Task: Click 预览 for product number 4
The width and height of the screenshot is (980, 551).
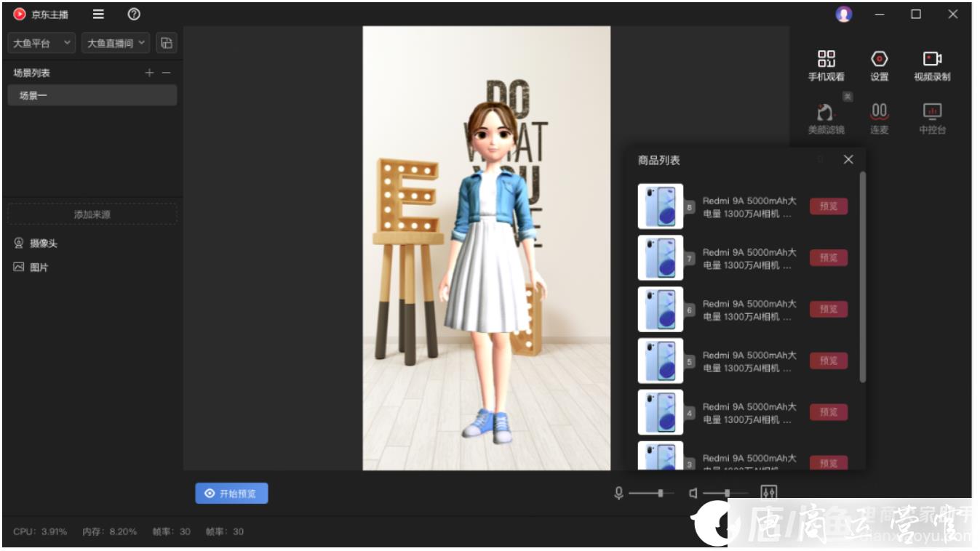Action: click(829, 412)
